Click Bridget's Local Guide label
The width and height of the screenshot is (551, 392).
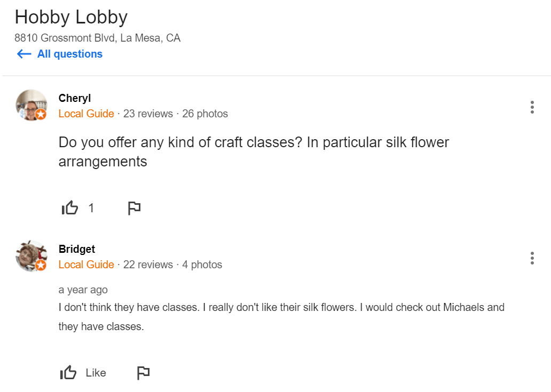pos(86,265)
